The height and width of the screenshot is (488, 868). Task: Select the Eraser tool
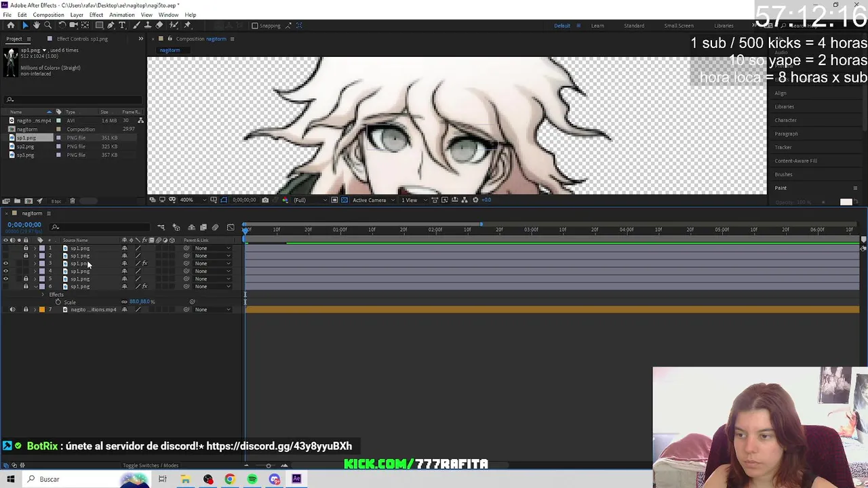159,25
